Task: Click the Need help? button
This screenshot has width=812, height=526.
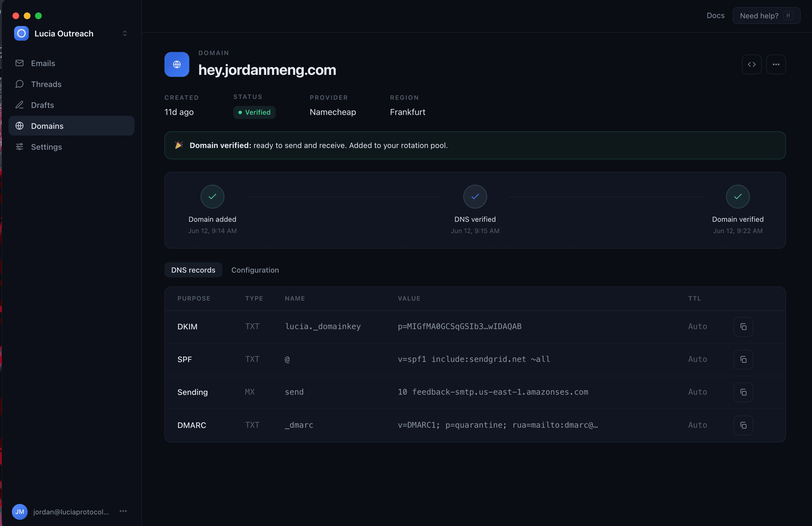Action: (766, 16)
